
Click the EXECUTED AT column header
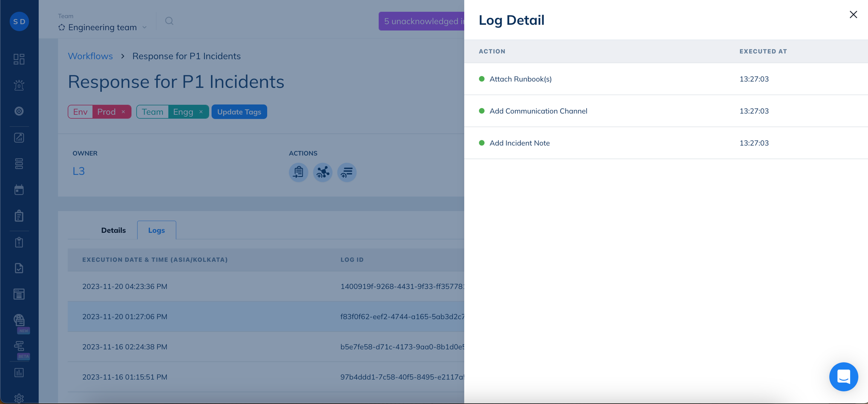coord(763,51)
